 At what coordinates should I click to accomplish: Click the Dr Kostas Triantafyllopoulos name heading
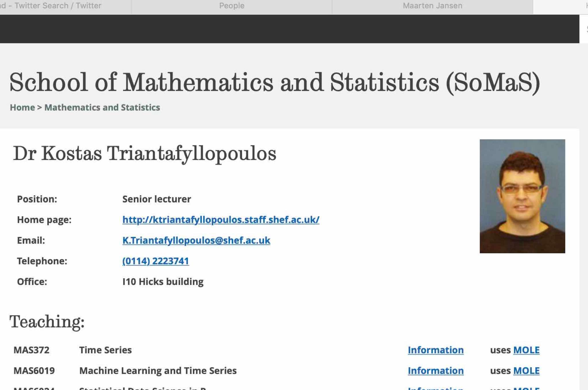[144, 153]
